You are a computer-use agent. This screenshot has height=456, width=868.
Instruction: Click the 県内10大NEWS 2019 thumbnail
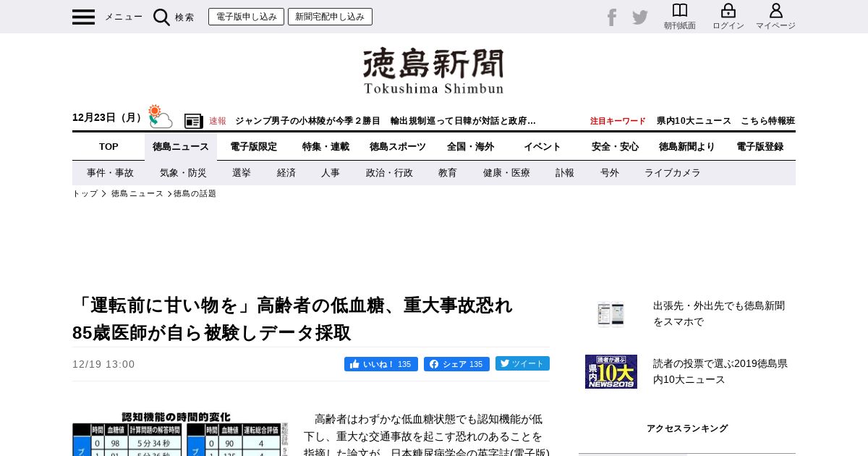[611, 371]
